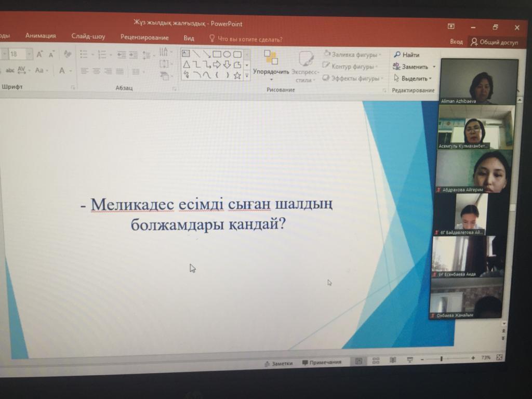Click the Вход sign-in link
The height and width of the screenshot is (399, 532).
[x=456, y=42]
